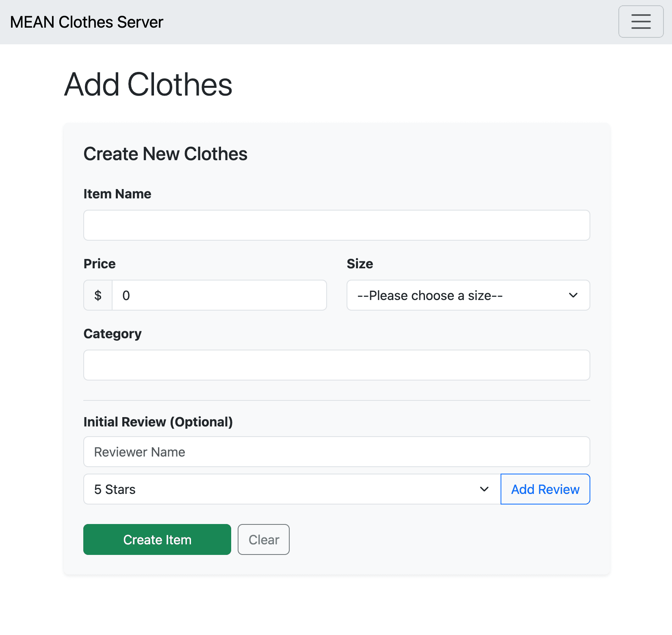
Task: Click the Create New Clothes heading
Action: click(165, 154)
